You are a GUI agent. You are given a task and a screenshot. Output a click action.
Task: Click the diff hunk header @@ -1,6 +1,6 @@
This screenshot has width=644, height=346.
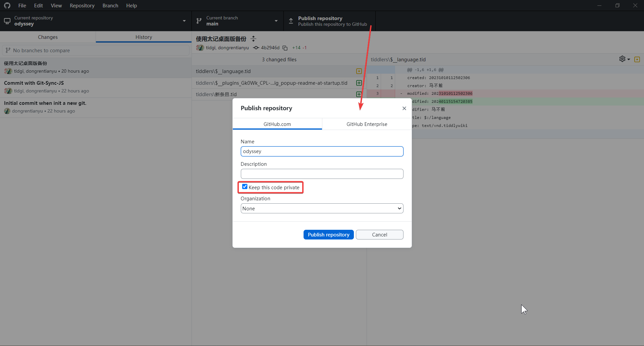point(425,70)
